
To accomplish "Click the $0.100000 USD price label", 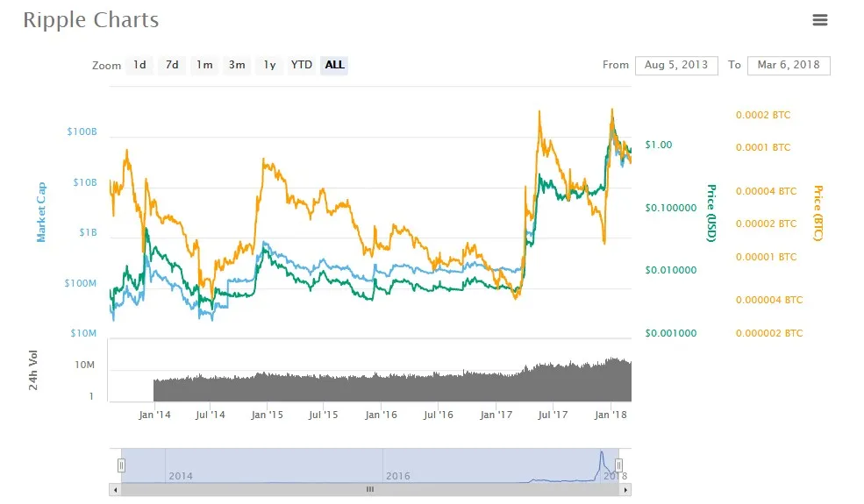I will (671, 208).
